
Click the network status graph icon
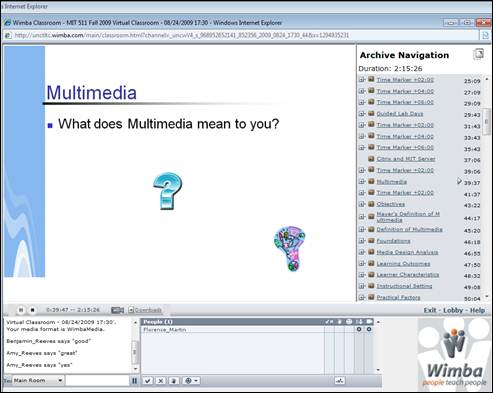pos(340,381)
